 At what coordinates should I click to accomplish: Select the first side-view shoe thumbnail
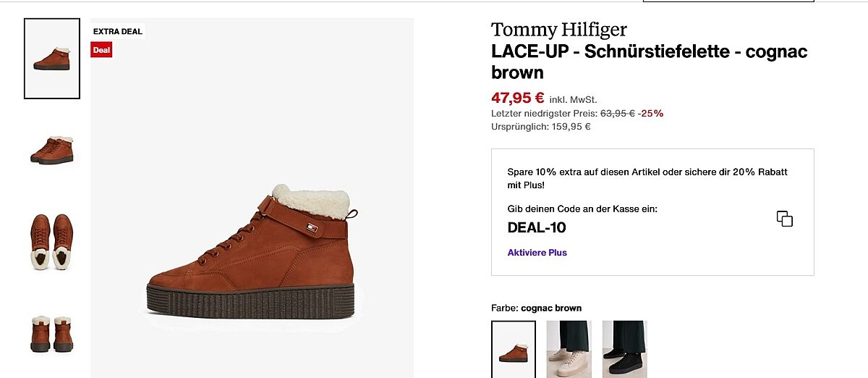pyautogui.click(x=52, y=59)
